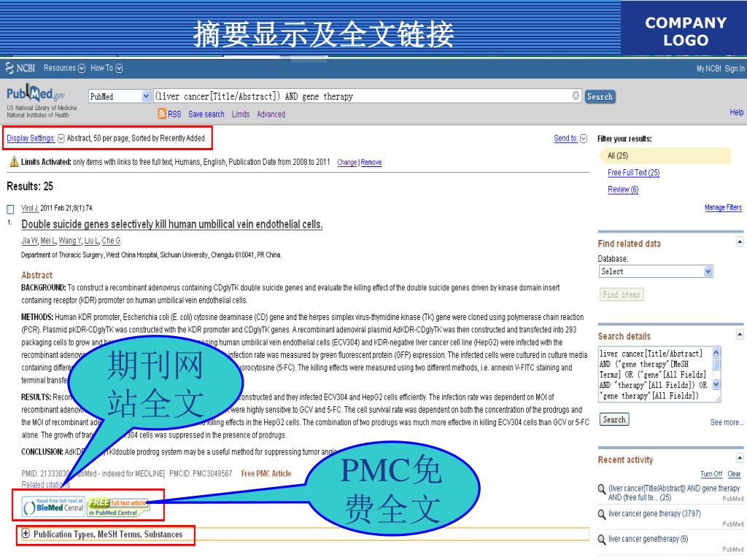Click See more in Search details
747x560 pixels.
727,422
